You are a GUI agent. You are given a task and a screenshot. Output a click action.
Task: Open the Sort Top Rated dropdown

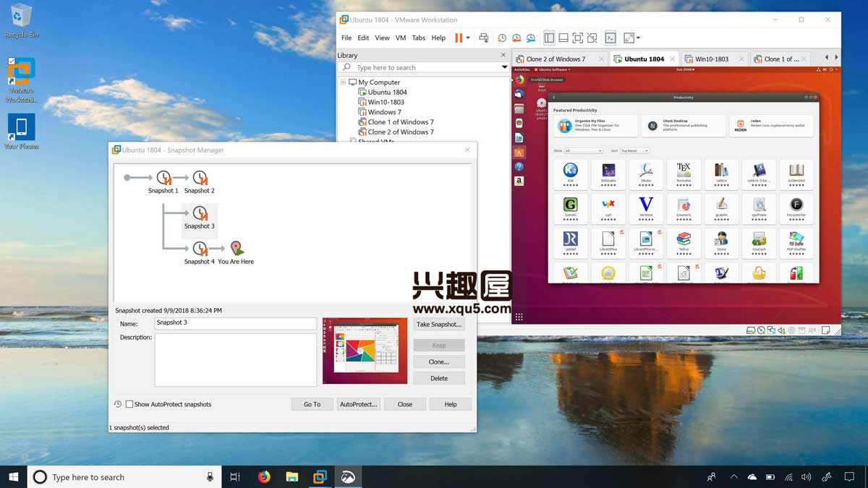(x=634, y=150)
